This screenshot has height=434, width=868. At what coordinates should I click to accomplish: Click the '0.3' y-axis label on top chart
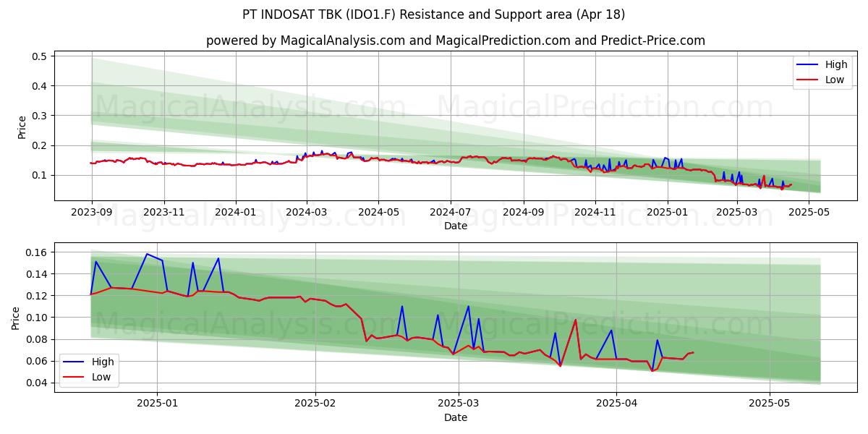[40, 116]
